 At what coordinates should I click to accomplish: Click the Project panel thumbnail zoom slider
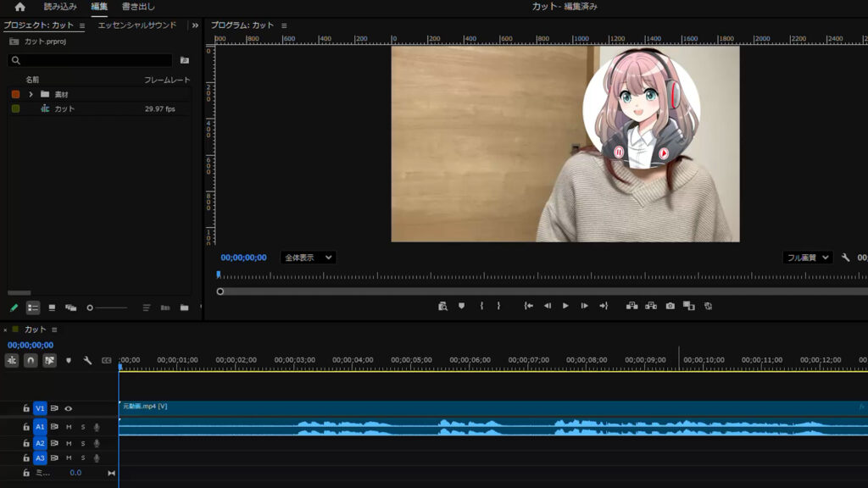(90, 306)
